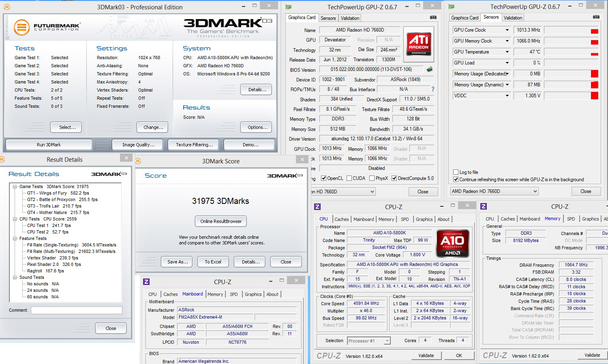The height and width of the screenshot is (364, 608).
Task: Open the GPU Temperature sensor dropdown
Action: tap(507, 52)
